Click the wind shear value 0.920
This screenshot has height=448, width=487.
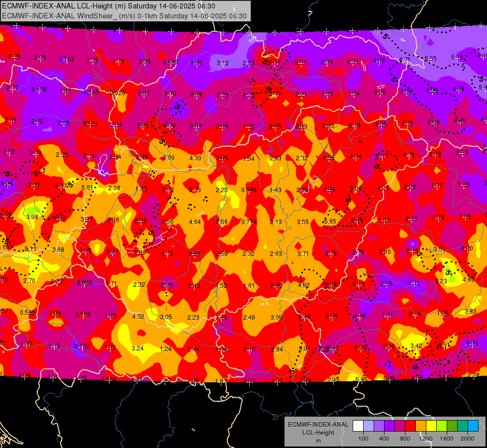click(x=84, y=283)
